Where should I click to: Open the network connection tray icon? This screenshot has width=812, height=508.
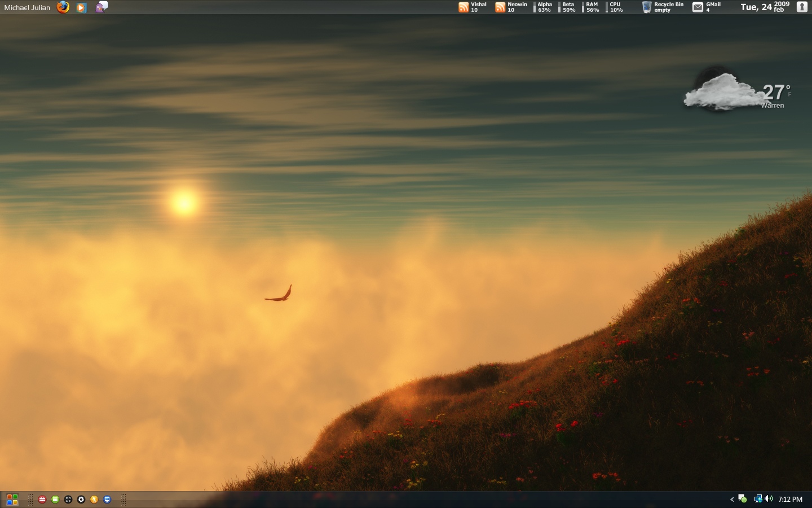coord(758,499)
